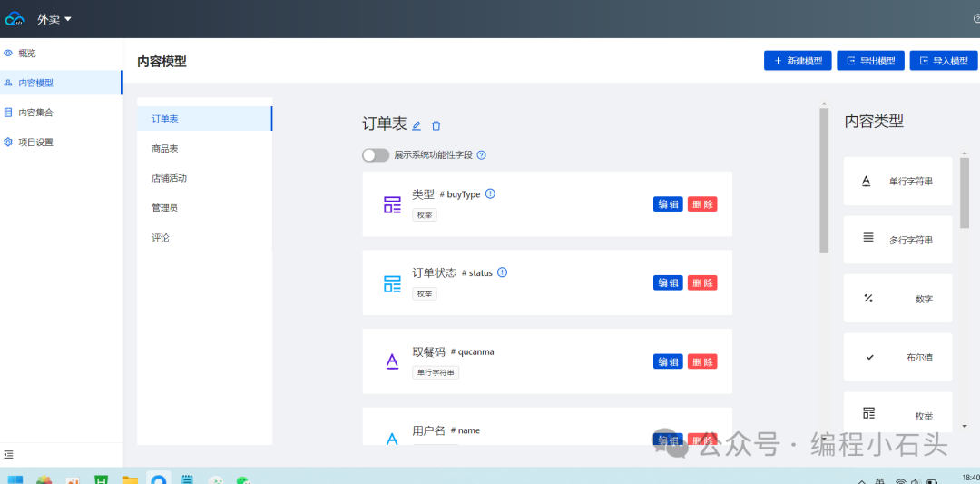980x484 pixels.
Task: Add an 枚举 content type
Action: [897, 412]
